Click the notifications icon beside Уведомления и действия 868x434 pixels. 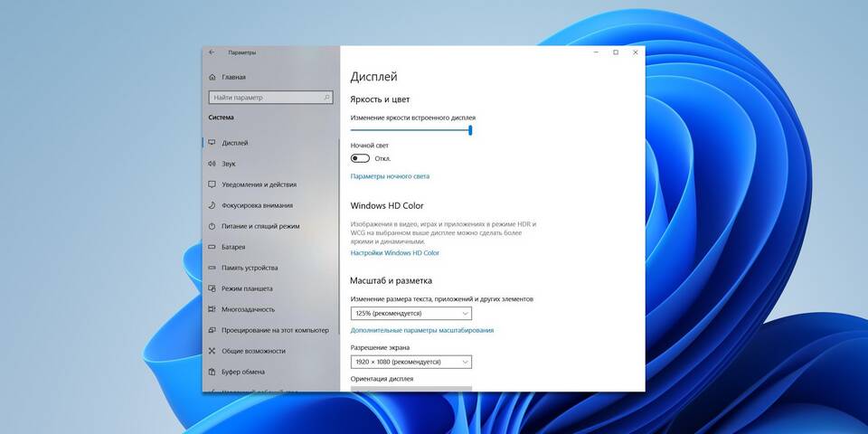point(212,184)
